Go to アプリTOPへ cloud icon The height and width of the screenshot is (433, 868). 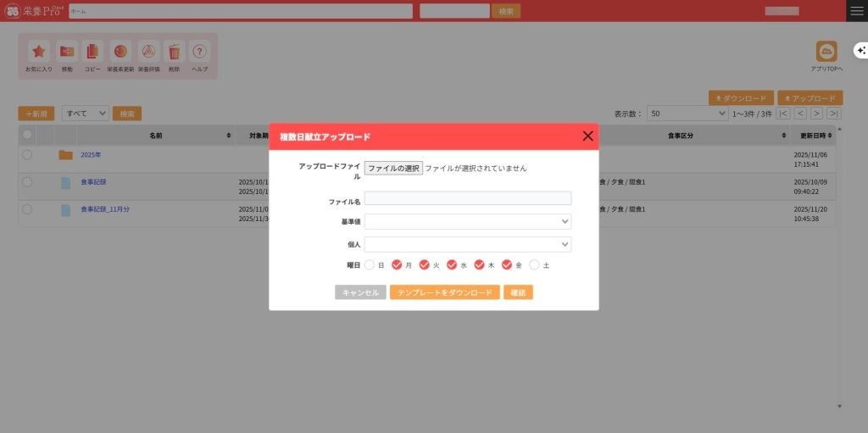point(826,52)
